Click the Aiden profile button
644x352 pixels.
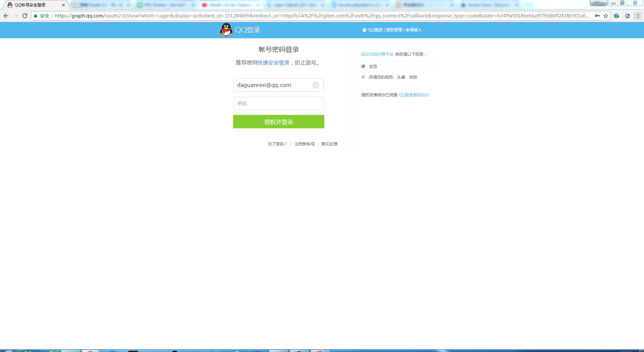[x=598, y=3]
